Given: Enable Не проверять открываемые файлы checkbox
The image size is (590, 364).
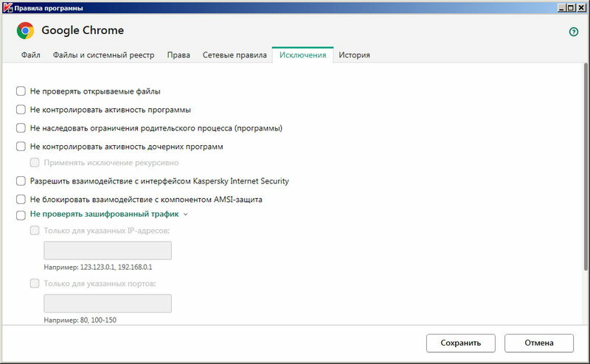Looking at the screenshot, I should pos(21,91).
